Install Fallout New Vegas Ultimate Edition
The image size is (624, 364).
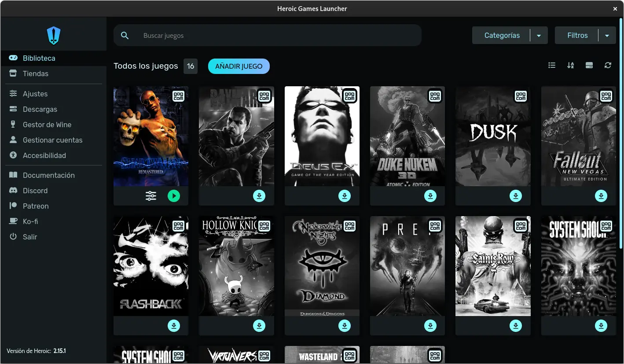601,196
